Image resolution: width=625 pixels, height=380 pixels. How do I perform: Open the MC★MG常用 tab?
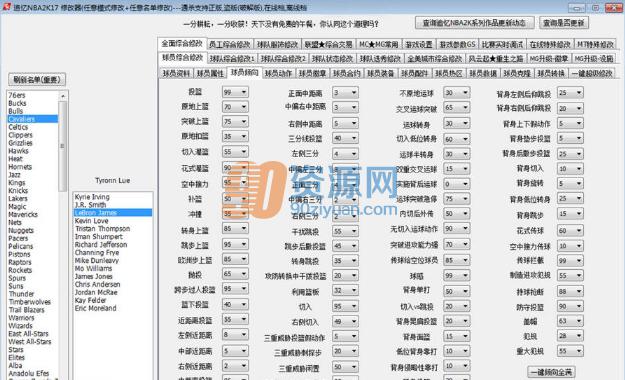click(378, 44)
